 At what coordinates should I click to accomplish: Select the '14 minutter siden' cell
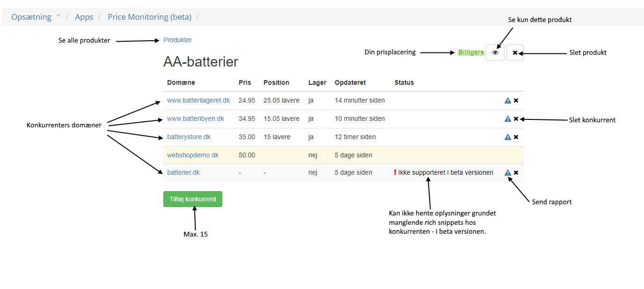(x=360, y=100)
